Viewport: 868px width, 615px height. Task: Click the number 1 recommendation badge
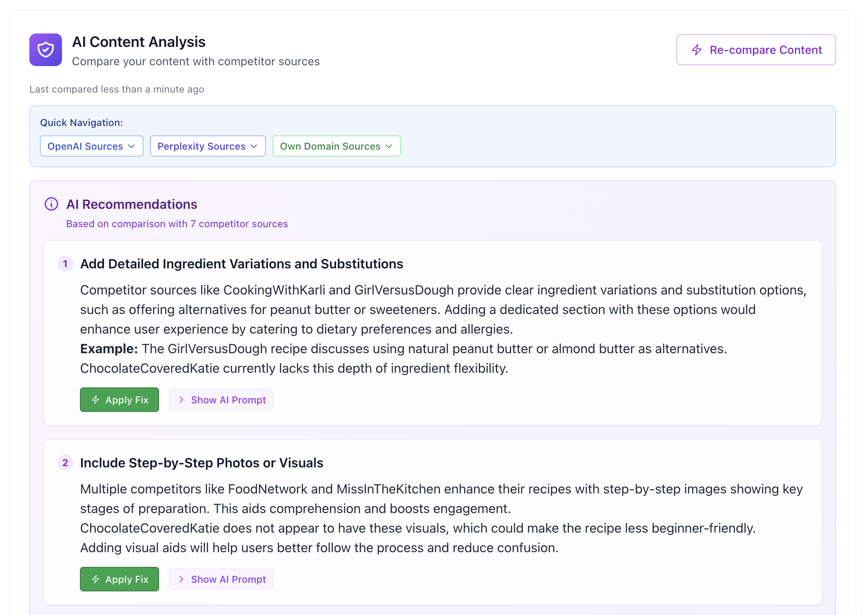click(65, 264)
